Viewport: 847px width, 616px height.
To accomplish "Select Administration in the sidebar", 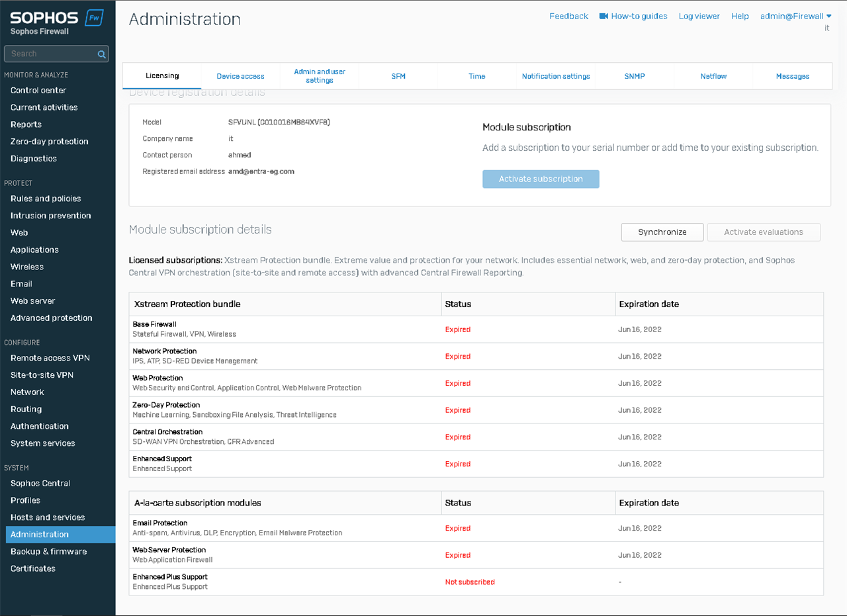I will (60, 535).
